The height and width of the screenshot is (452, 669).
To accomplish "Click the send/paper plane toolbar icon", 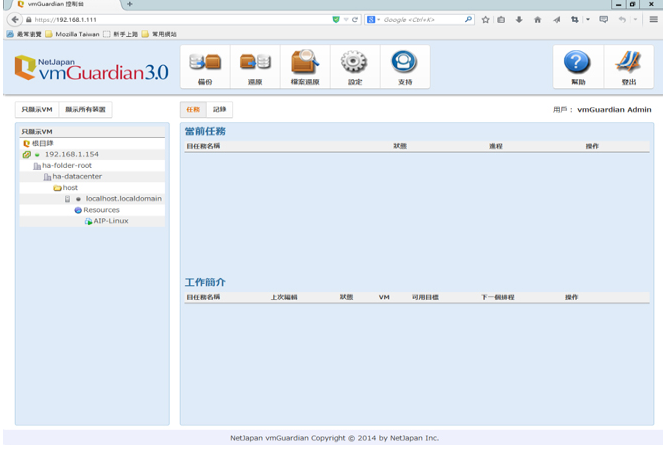I will (556, 20).
